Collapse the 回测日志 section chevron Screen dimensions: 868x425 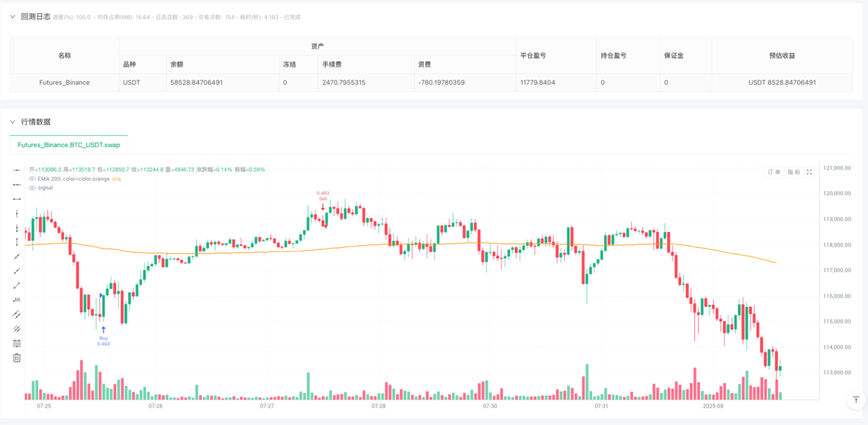12,17
